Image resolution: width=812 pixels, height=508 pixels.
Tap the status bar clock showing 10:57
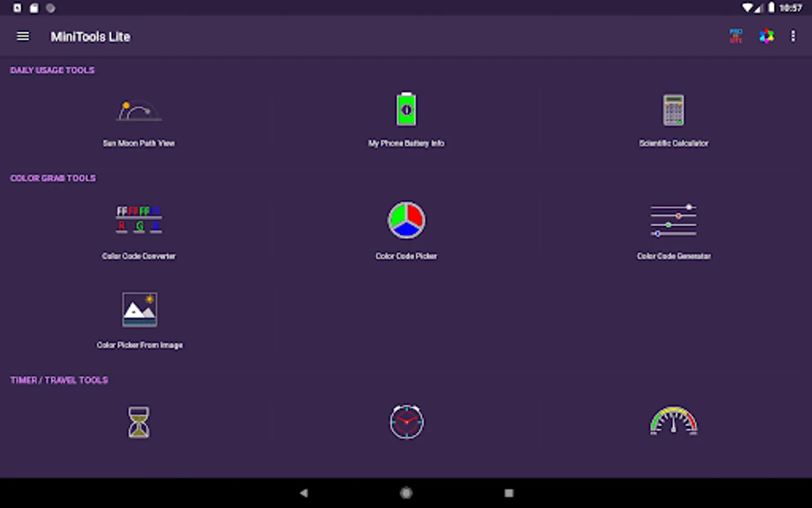pyautogui.click(x=791, y=8)
